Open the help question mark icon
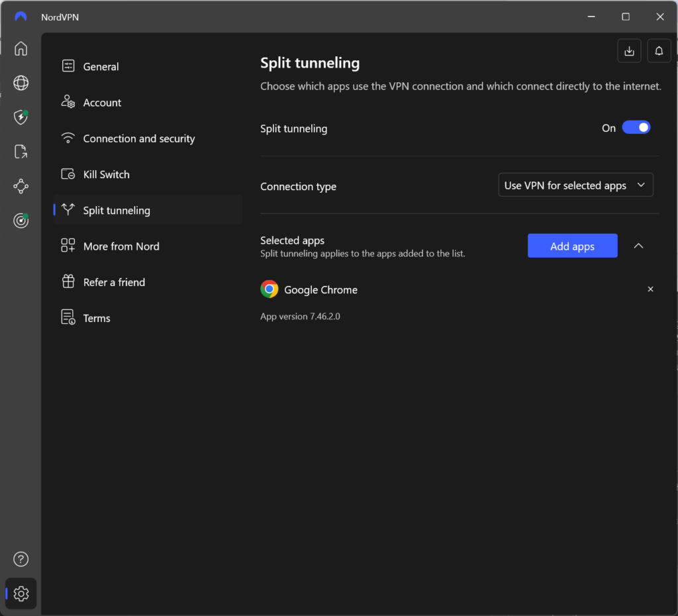The image size is (678, 616). pyautogui.click(x=21, y=559)
